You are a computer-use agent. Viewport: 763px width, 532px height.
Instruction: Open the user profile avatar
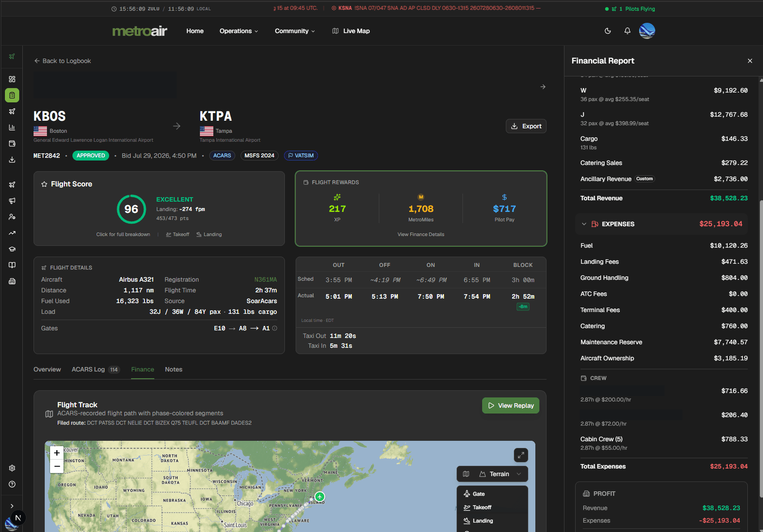coord(647,31)
